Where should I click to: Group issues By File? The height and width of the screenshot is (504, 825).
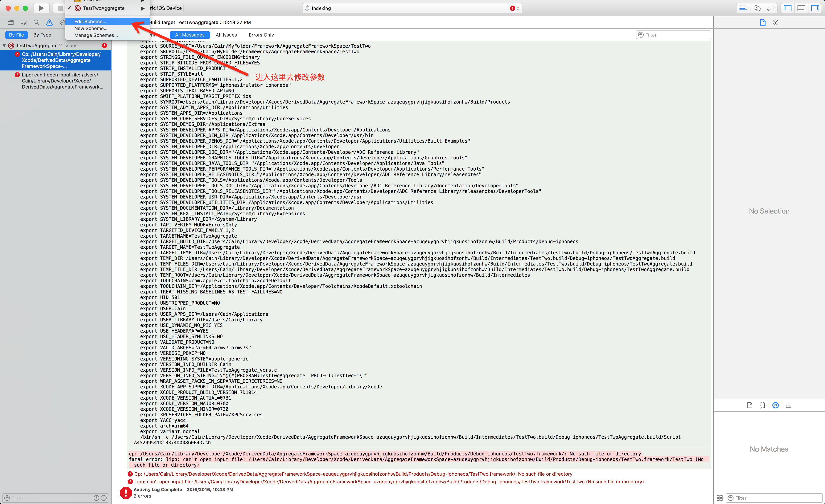16,35
